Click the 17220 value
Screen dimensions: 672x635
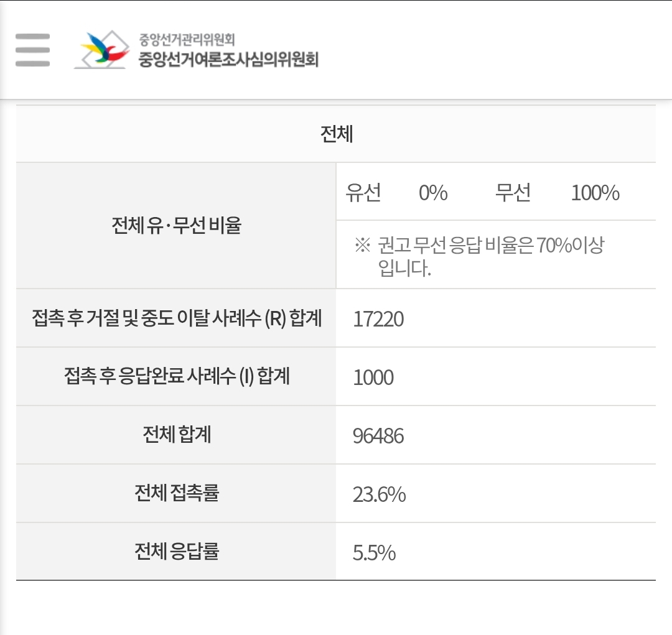(x=378, y=320)
